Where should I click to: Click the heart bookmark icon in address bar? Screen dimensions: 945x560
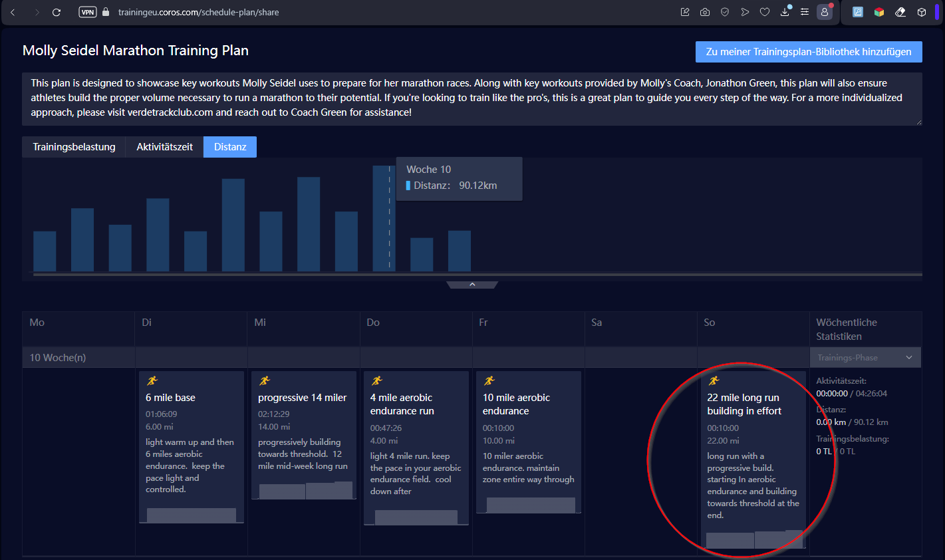click(765, 12)
